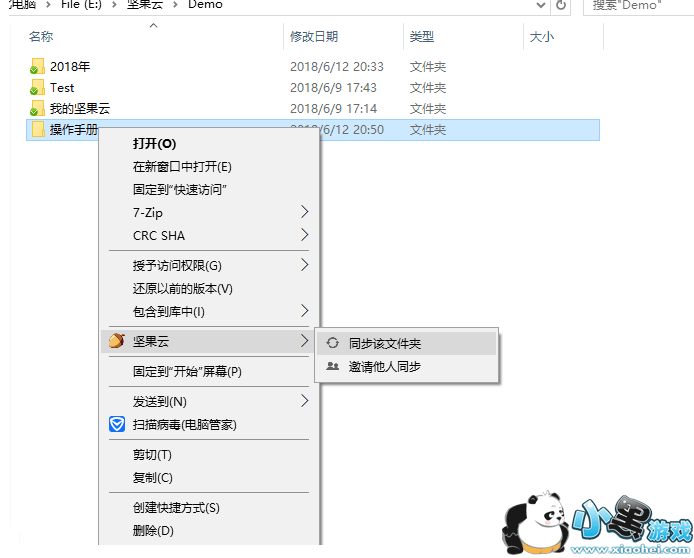This screenshot has width=694, height=558.
Task: Expand the 包含到库中(I) submenu arrow
Action: pyautogui.click(x=305, y=311)
